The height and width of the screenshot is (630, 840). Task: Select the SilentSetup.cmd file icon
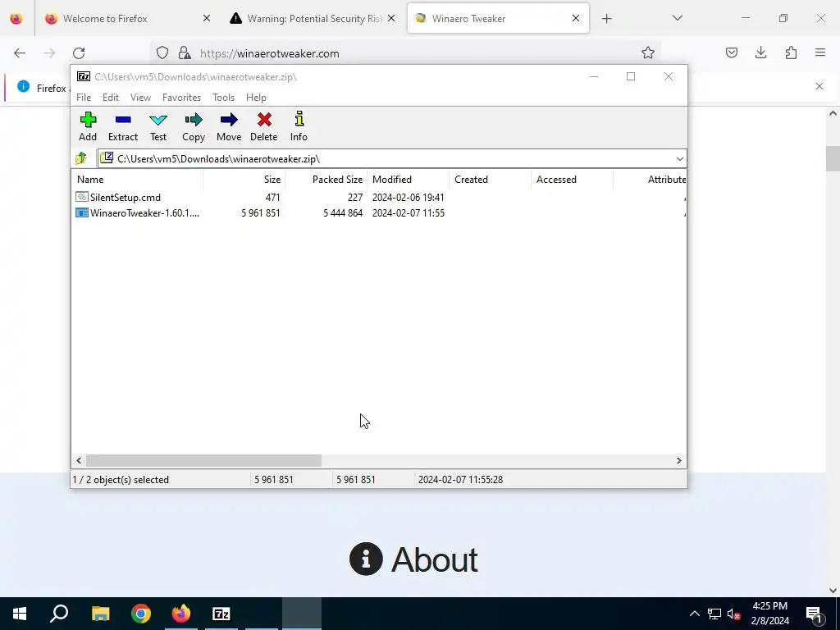[x=81, y=197]
